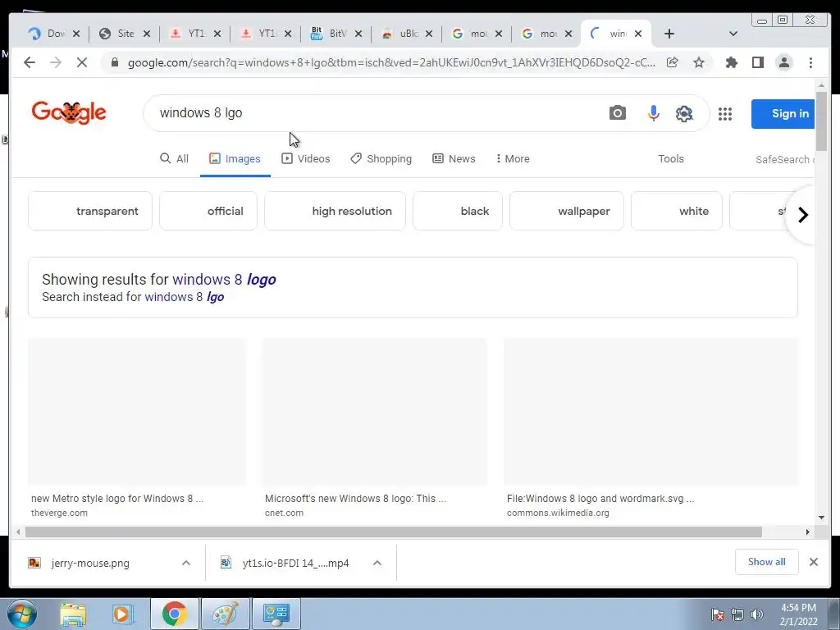Click the Action Center flag icon
Image resolution: width=840 pixels, height=630 pixels.
(x=718, y=614)
